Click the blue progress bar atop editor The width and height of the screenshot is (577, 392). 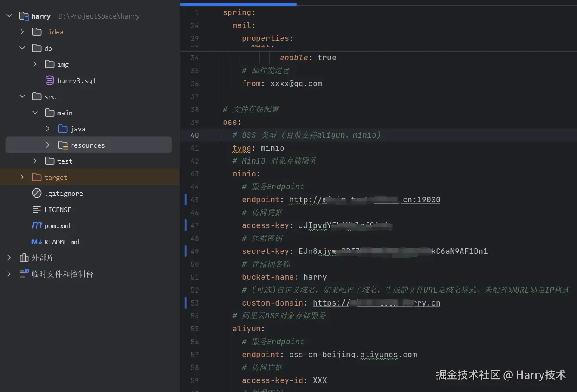[238, 4]
